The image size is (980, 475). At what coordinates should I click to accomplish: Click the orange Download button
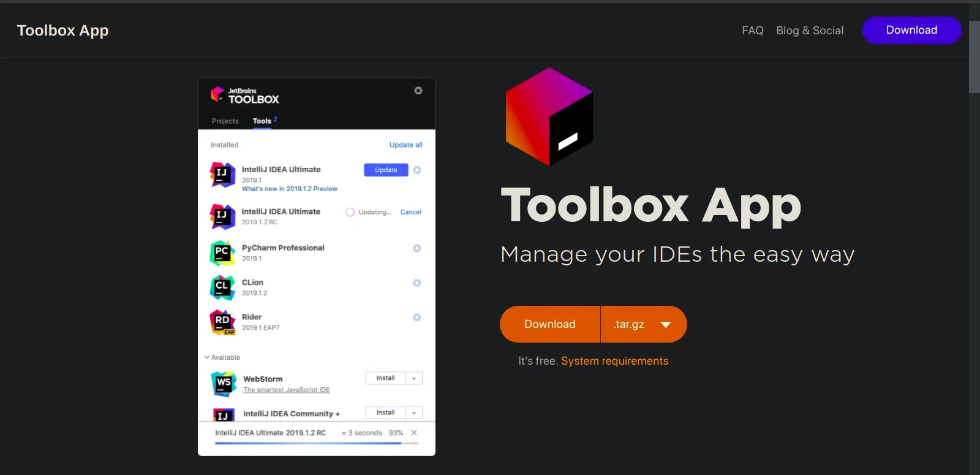[549, 324]
